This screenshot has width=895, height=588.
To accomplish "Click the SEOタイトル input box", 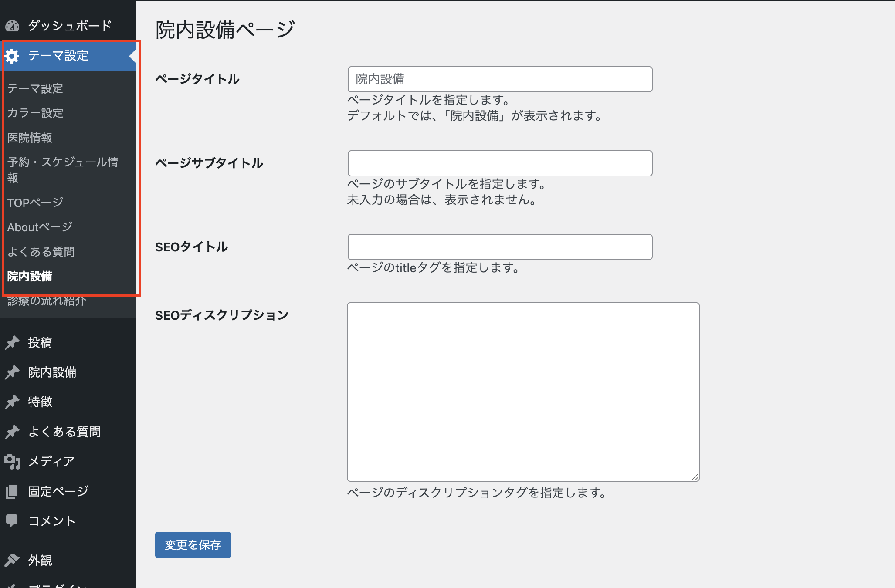I will pyautogui.click(x=500, y=247).
